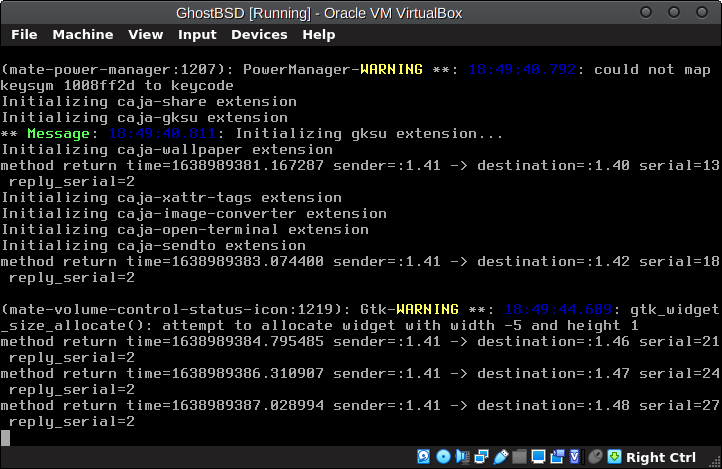Screen dimensions: 722x469
Task: Click 'Initializing caja-image-converter extension' line
Action: coord(194,214)
